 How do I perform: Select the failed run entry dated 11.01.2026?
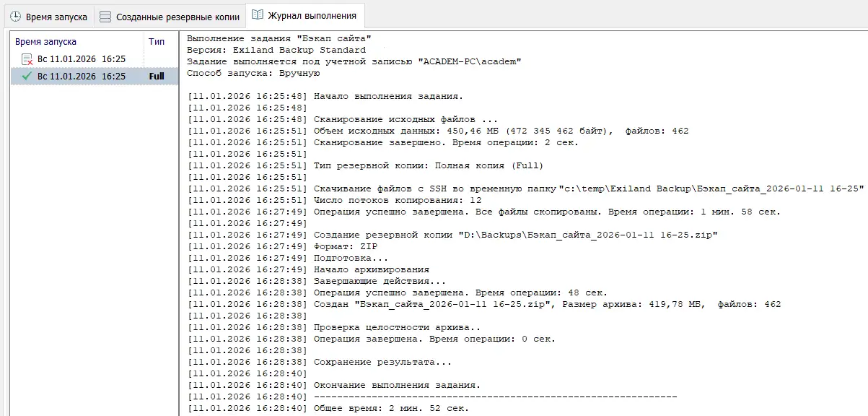81,59
